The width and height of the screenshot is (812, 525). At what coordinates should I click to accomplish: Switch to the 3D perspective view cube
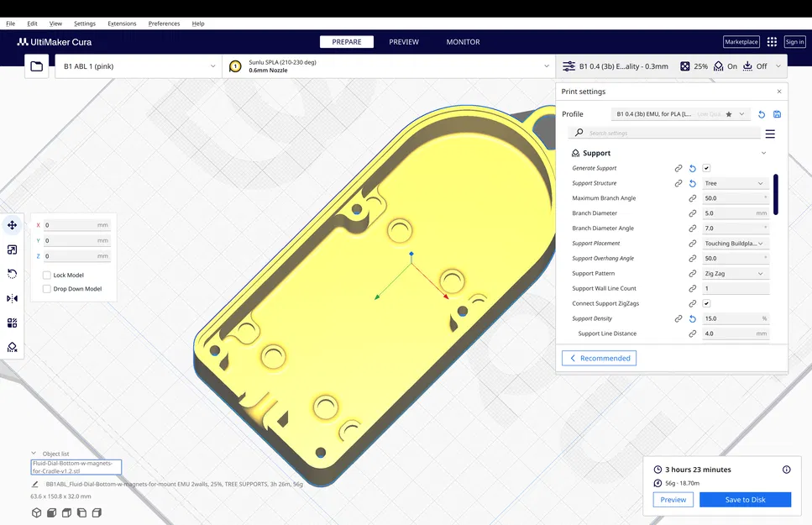(36, 512)
